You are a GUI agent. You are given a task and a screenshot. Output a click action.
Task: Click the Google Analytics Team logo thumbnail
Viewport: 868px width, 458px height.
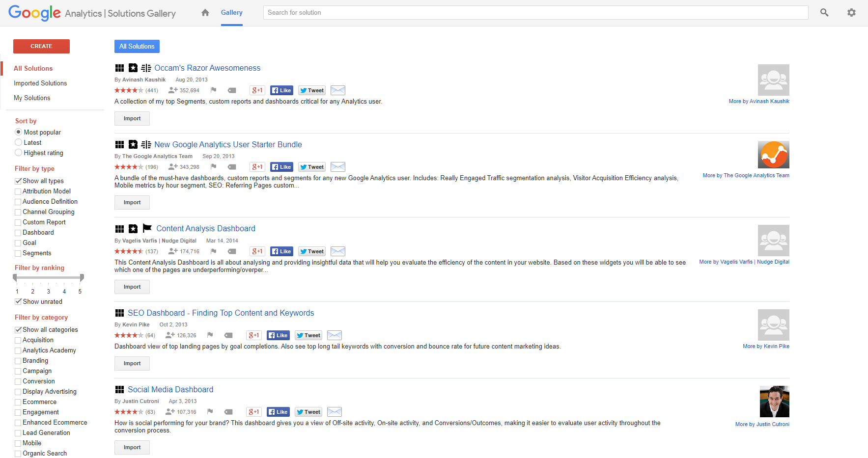coord(774,155)
